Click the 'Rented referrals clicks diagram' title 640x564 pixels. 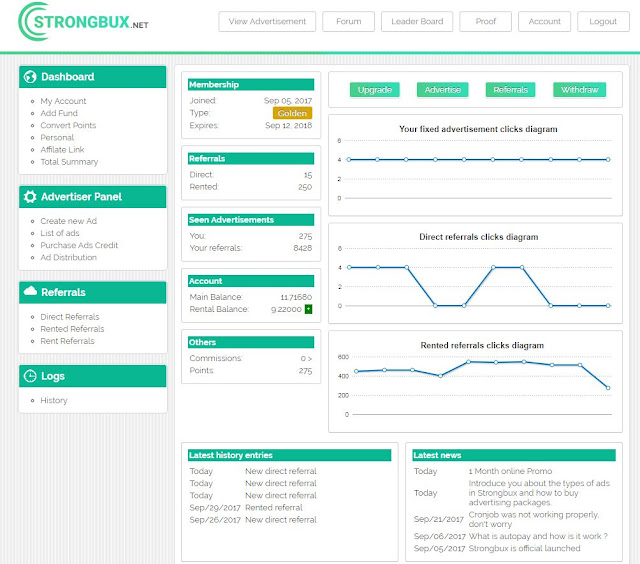pos(482,345)
